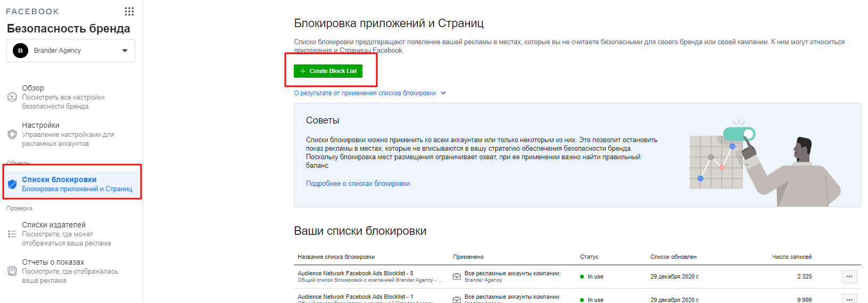Go to Настройки in the sidebar
Screen dimensions: 868x303
(40, 125)
